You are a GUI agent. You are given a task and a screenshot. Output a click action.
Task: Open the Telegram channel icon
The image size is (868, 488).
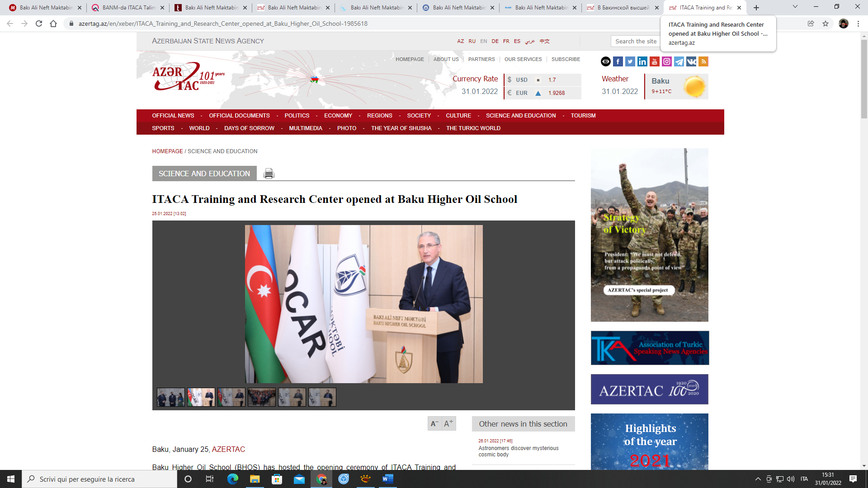(679, 61)
